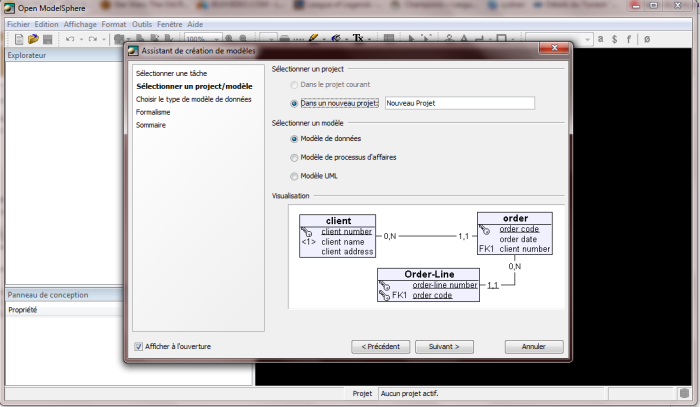700x407 pixels.
Task: Open the Fichier menu
Action: [x=18, y=23]
